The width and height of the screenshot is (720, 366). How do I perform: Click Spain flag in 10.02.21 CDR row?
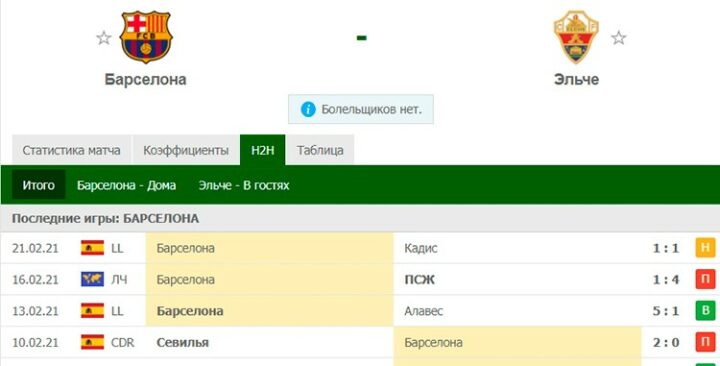[92, 342]
